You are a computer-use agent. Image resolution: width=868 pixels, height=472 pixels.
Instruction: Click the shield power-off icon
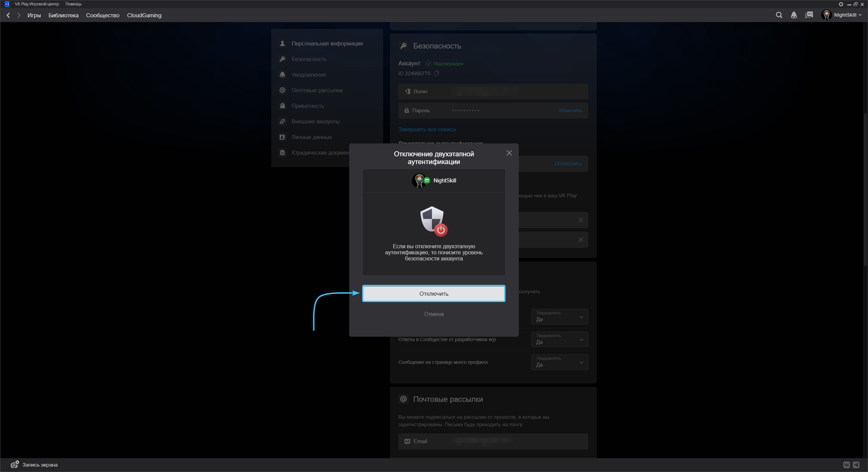point(434,221)
